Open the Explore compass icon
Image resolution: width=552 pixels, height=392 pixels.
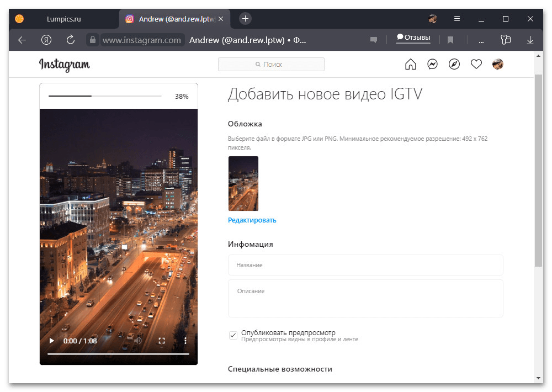[x=454, y=65]
